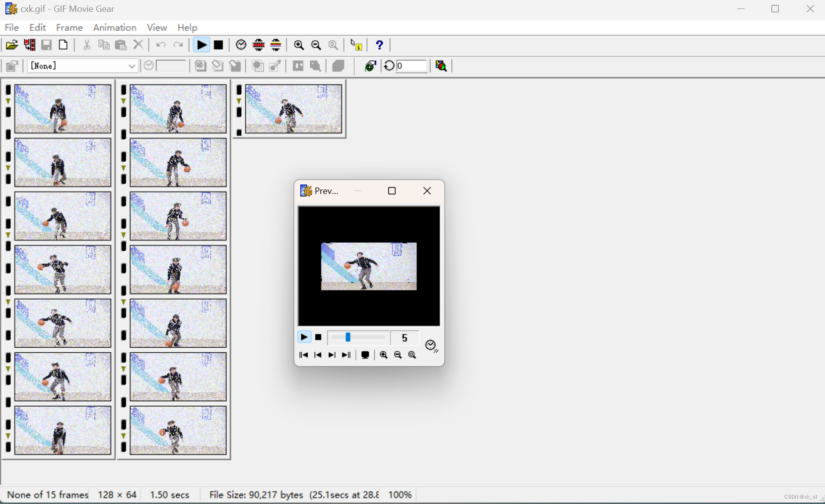Click the circular loop arrow icon

(389, 65)
